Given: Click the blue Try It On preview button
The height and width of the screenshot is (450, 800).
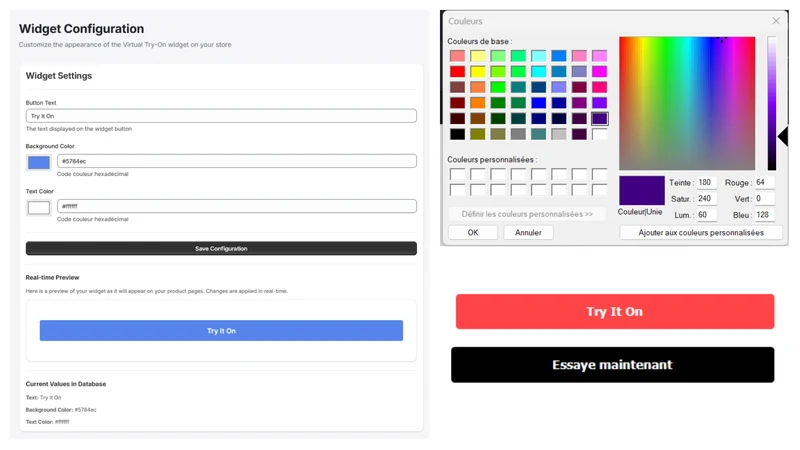Looking at the screenshot, I should point(221,331).
